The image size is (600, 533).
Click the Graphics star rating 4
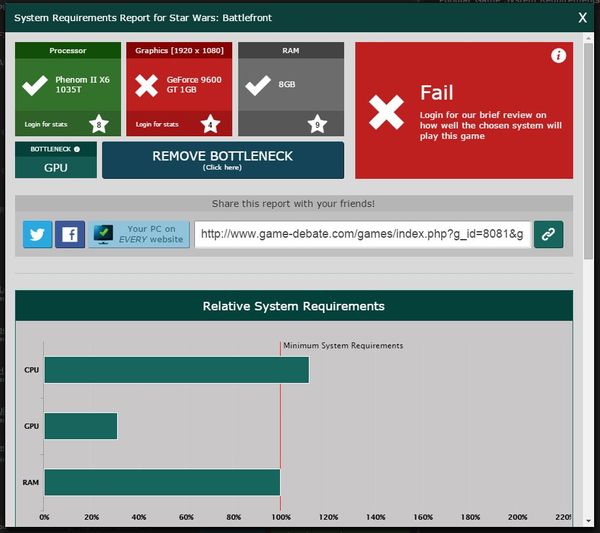210,124
